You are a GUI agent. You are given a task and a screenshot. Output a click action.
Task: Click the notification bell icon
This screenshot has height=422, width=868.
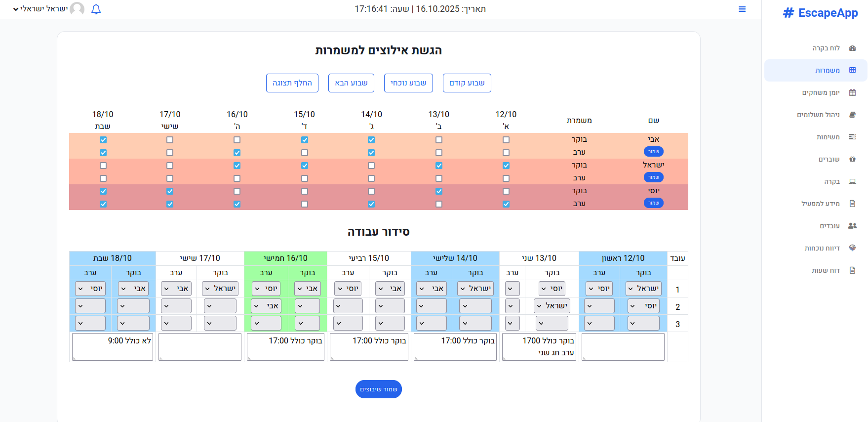point(96,9)
